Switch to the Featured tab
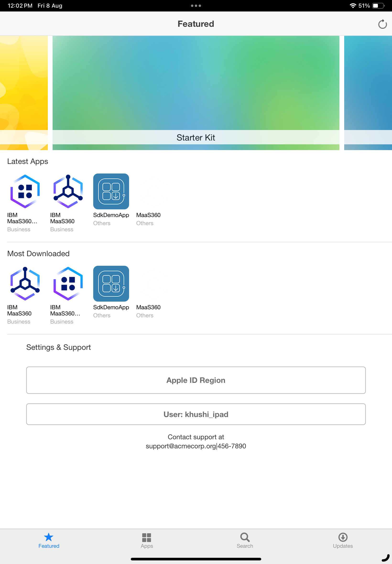392x564 pixels. click(49, 540)
